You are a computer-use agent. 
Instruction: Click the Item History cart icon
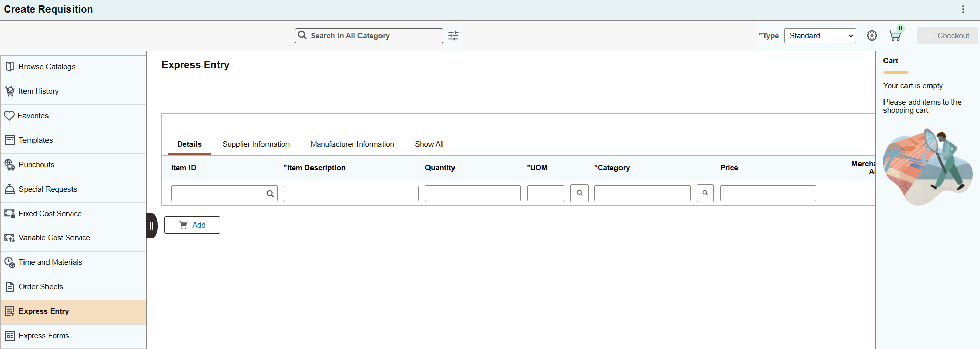10,91
